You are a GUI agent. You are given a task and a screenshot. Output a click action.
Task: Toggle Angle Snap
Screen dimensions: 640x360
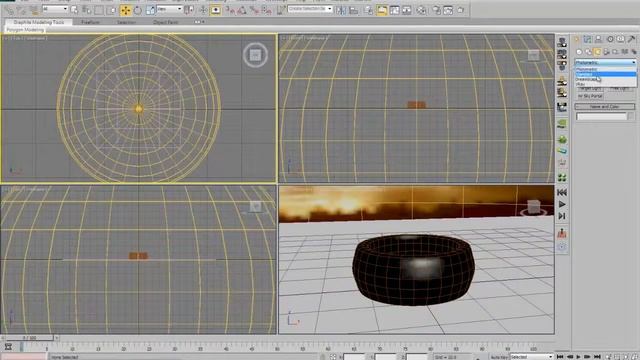pos(242,10)
